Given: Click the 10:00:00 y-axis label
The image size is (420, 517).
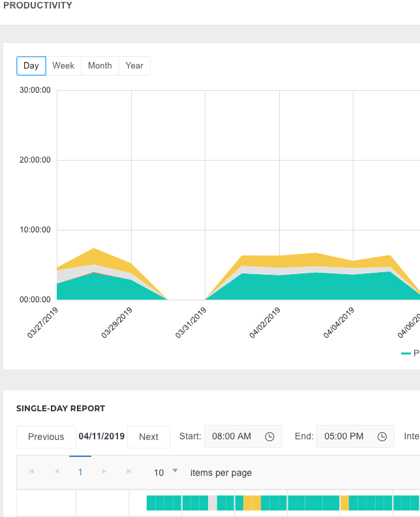Looking at the screenshot, I should point(35,230).
